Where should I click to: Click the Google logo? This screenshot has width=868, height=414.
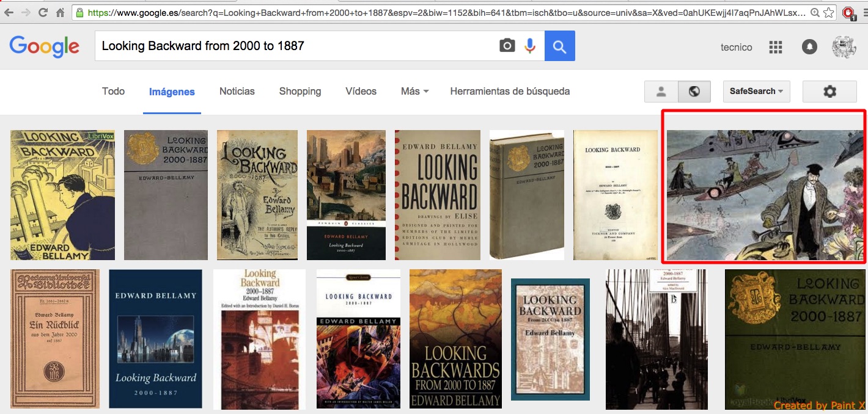(x=44, y=46)
